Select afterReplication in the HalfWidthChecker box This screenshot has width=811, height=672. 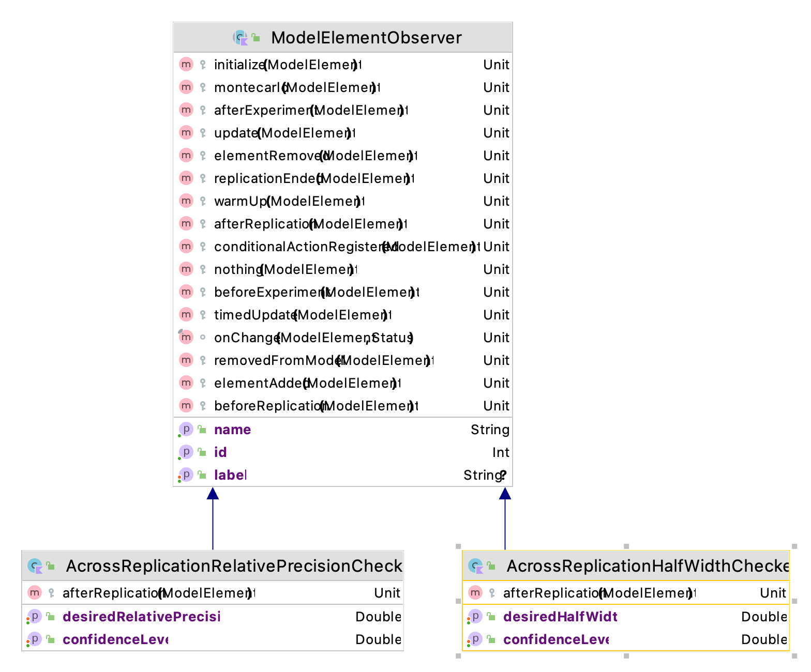point(626,593)
